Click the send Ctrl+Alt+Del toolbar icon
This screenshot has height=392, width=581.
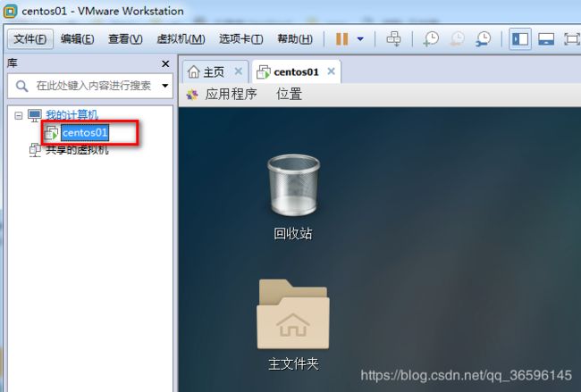click(393, 39)
